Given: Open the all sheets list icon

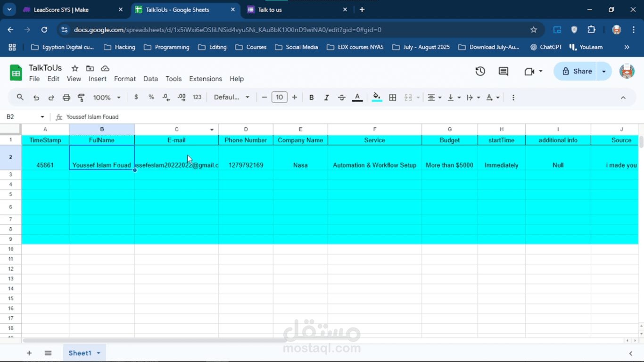Looking at the screenshot, I should pyautogui.click(x=48, y=353).
